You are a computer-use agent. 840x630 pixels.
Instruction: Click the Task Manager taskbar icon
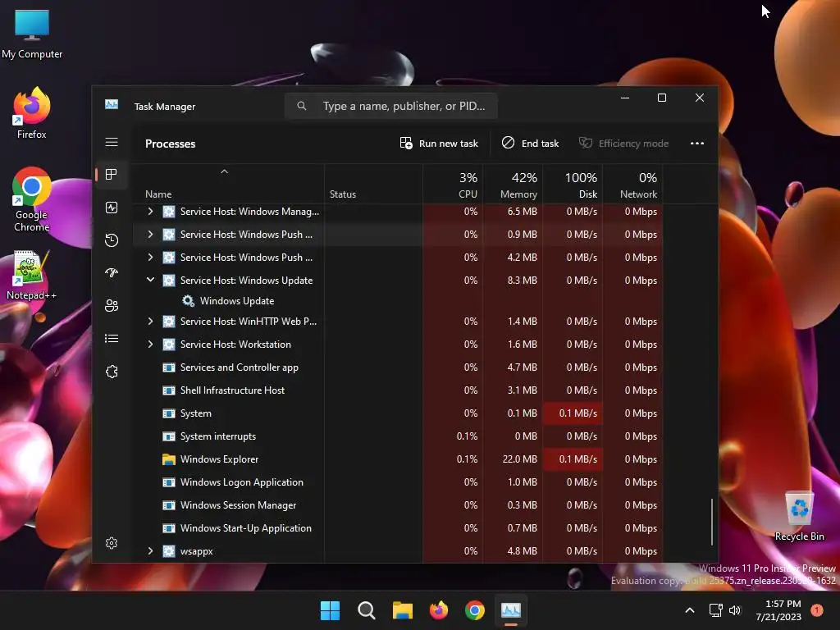(511, 610)
